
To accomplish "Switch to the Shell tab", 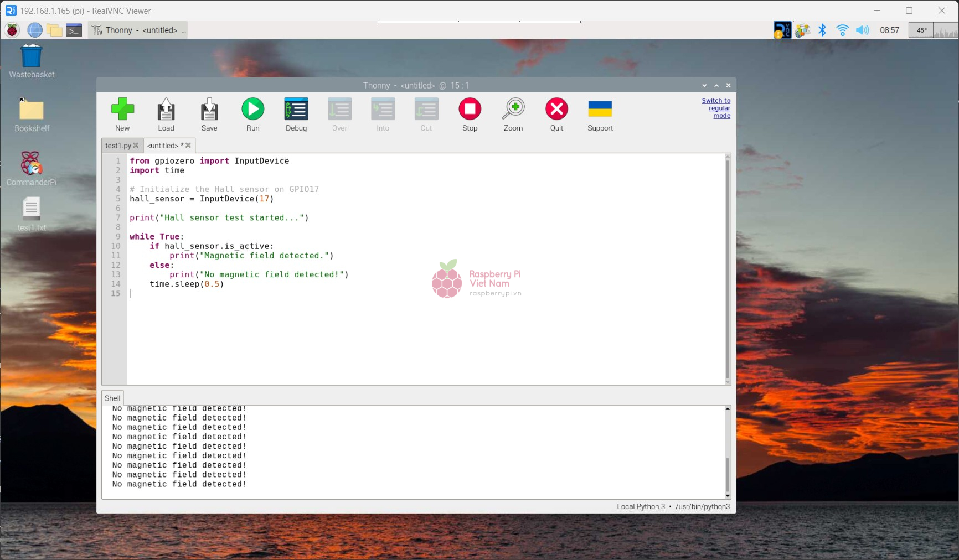I will 112,397.
